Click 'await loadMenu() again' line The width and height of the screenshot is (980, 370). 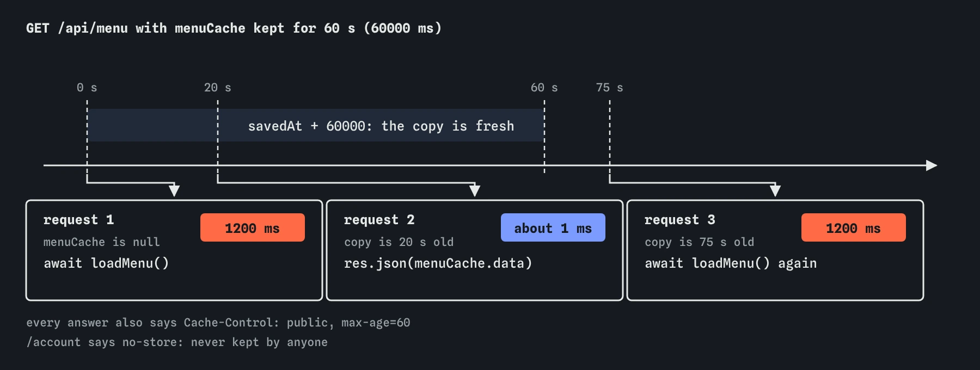click(731, 263)
